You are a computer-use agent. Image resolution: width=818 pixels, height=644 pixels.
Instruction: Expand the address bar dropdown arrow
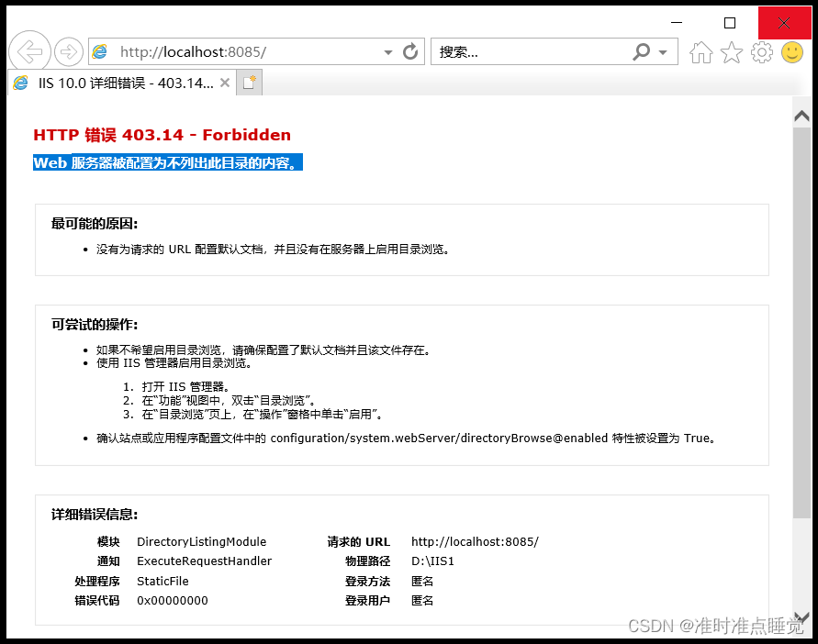388,52
